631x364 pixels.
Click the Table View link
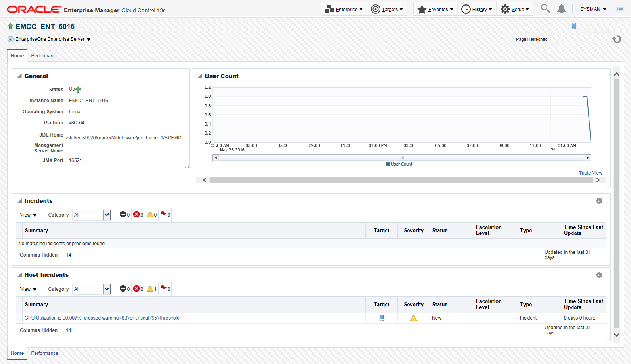pyautogui.click(x=590, y=173)
